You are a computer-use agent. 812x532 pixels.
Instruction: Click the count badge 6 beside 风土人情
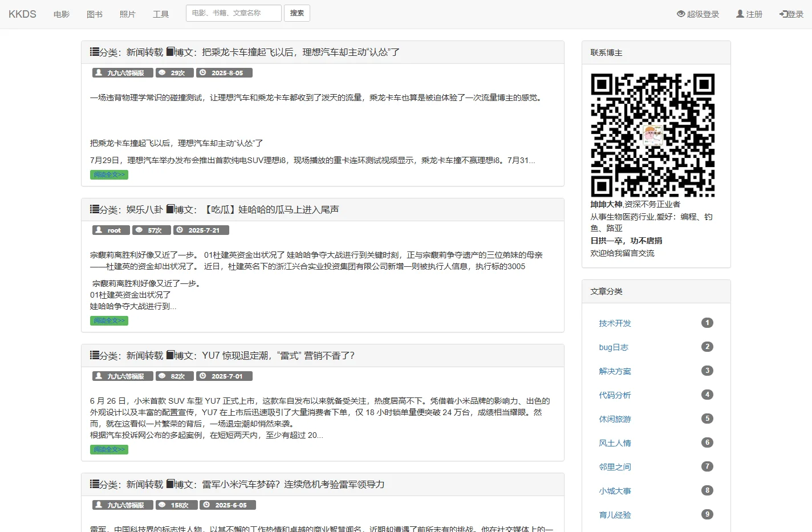pyautogui.click(x=707, y=442)
